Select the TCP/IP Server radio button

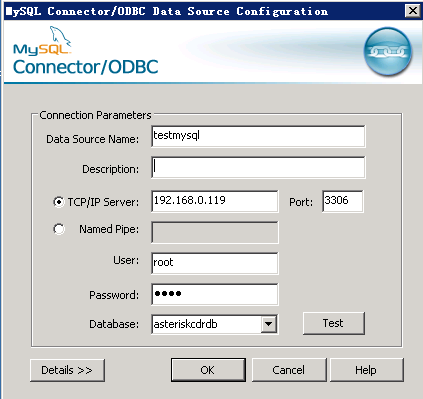pos(59,202)
